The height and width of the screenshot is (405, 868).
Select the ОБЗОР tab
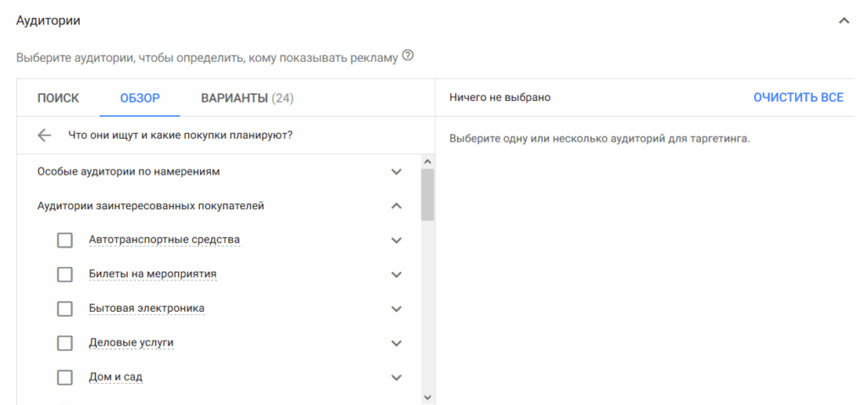tap(140, 98)
